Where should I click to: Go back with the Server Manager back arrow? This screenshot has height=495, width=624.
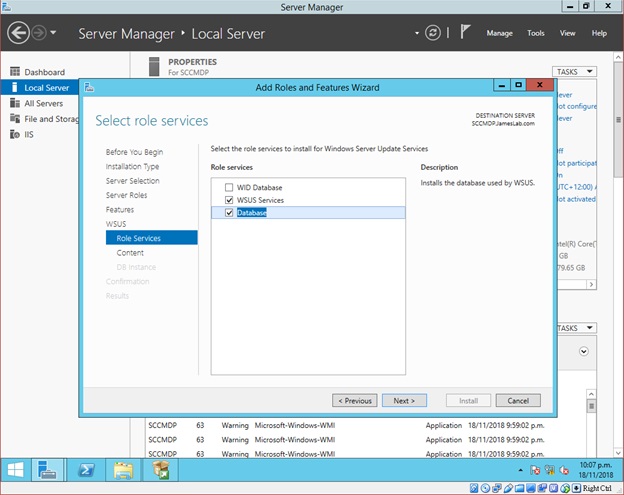point(18,33)
